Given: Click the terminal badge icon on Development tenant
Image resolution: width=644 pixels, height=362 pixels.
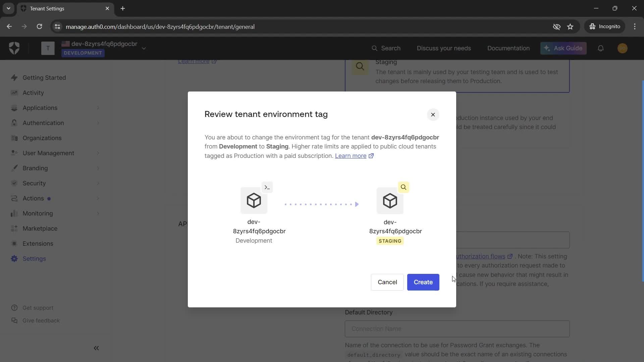Looking at the screenshot, I should point(267,187).
